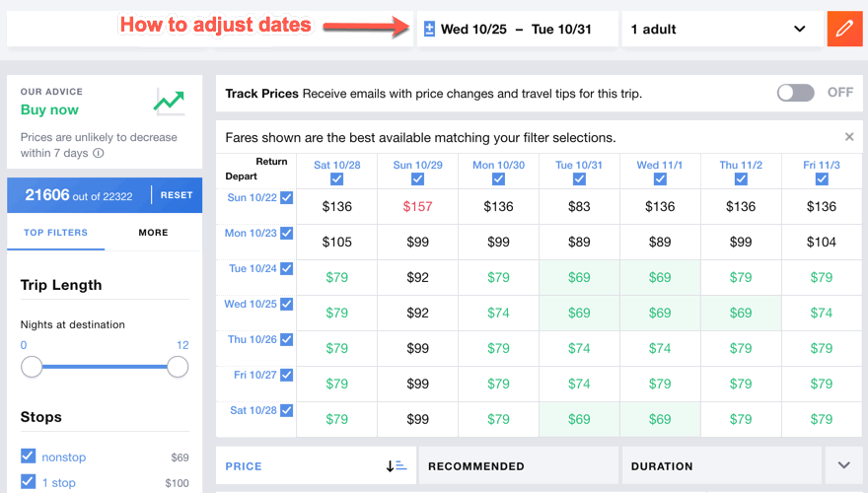Expand more sort options chevron
Screen dimensions: 868x493
click(x=844, y=465)
